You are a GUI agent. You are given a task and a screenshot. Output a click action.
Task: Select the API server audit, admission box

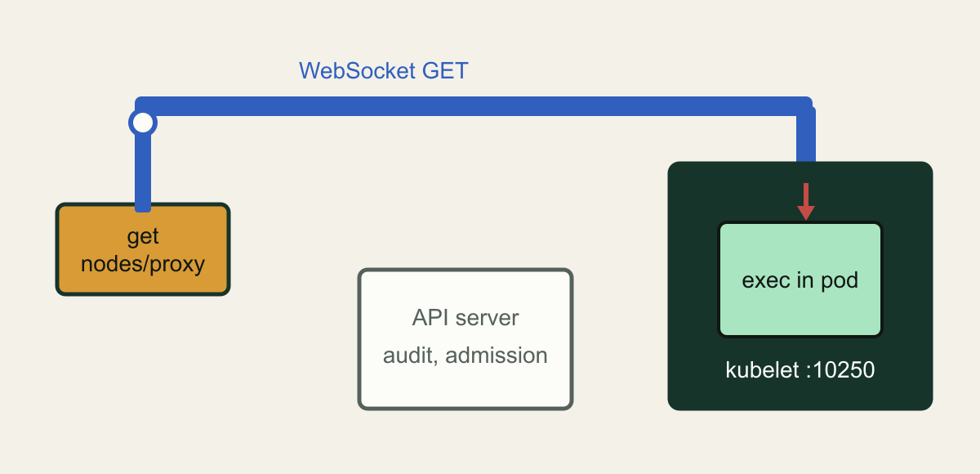465,338
